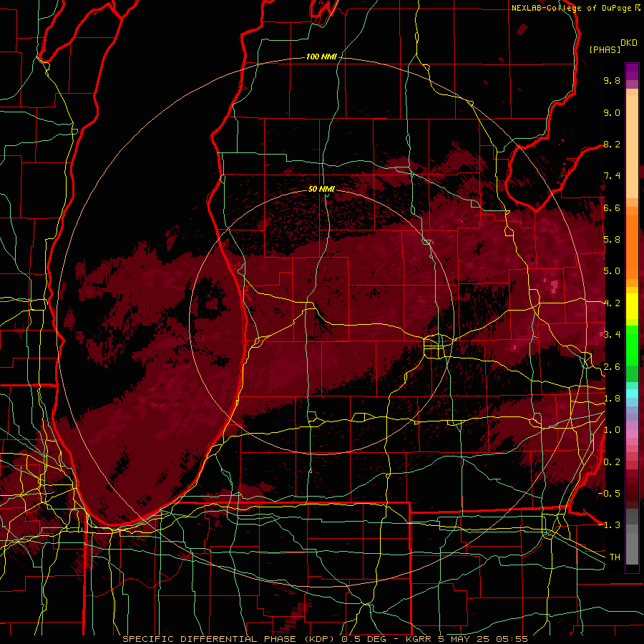Click the 9.8 scale value
Viewport: 644px width, 644px height.
[612, 80]
